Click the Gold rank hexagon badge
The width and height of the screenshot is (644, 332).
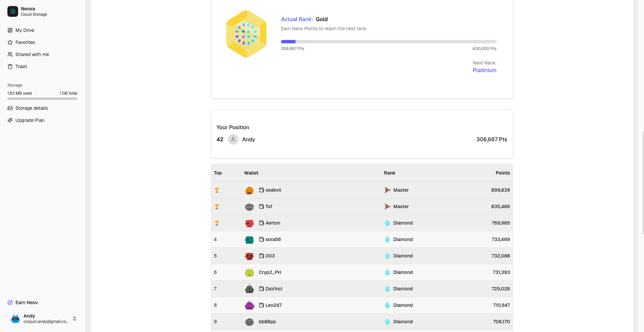pyautogui.click(x=246, y=34)
